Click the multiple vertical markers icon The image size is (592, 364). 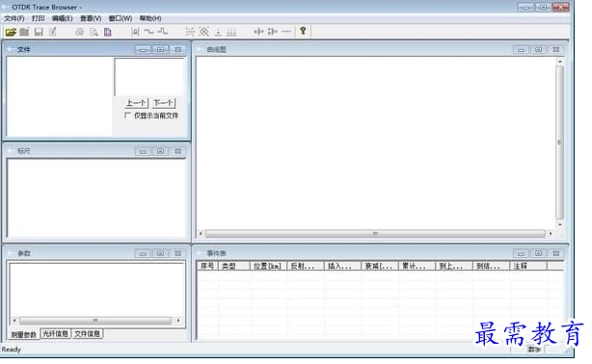coord(231,32)
